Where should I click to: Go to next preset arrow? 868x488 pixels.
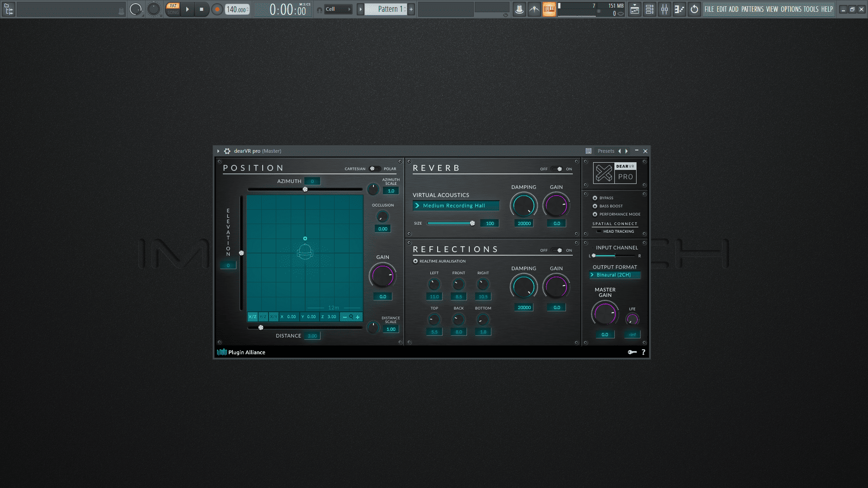click(x=627, y=151)
